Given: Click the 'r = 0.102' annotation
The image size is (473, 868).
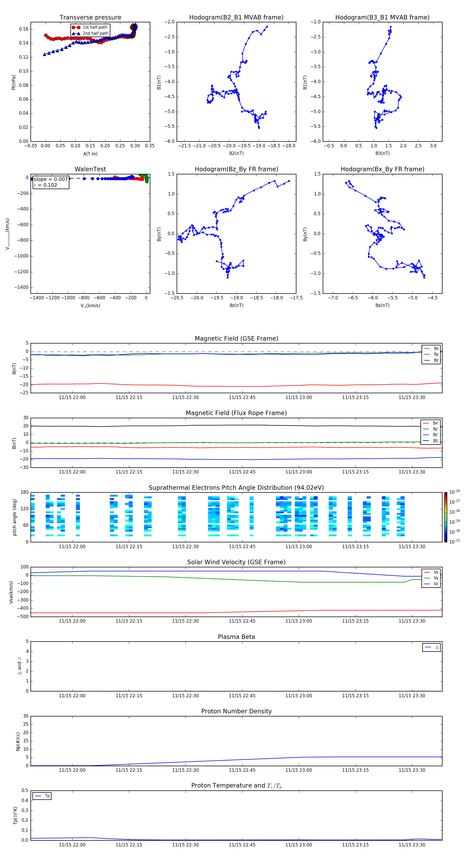Looking at the screenshot, I should point(45,185).
